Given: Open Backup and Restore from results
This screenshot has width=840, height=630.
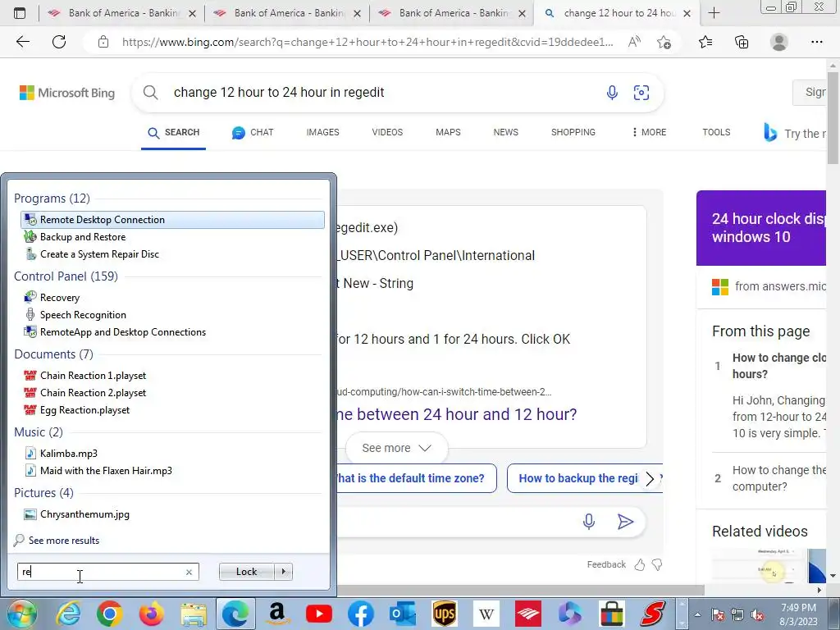Looking at the screenshot, I should pos(83,237).
